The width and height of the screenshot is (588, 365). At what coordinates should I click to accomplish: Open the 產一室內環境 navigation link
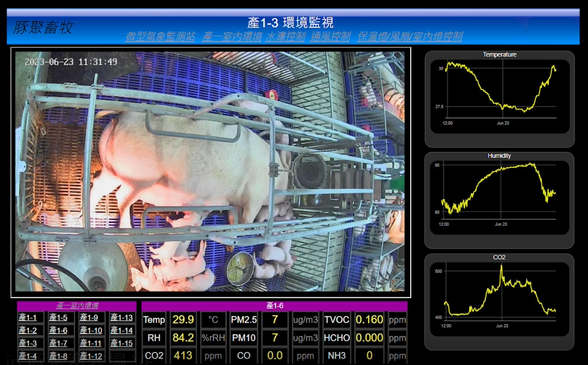tap(232, 37)
